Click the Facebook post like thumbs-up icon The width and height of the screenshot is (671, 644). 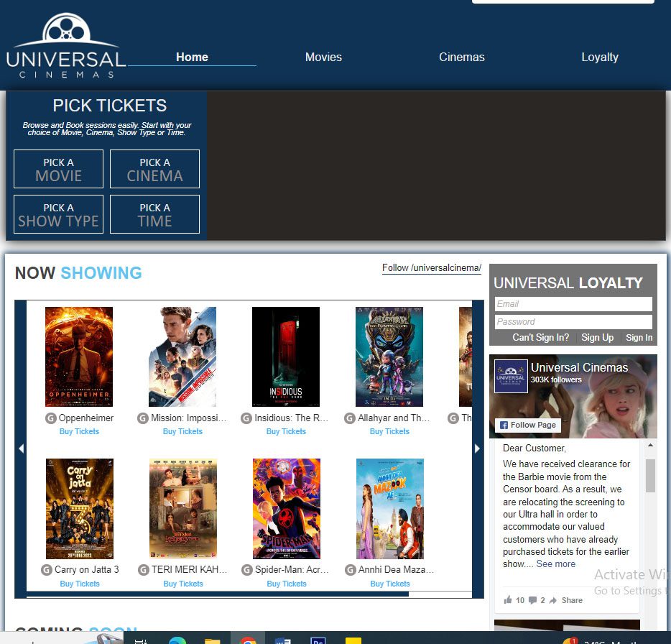pos(508,600)
